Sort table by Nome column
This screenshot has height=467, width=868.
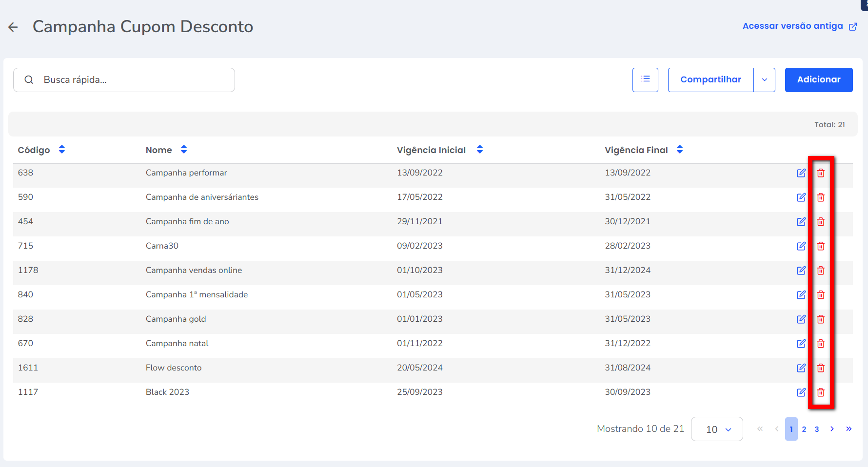tap(184, 150)
